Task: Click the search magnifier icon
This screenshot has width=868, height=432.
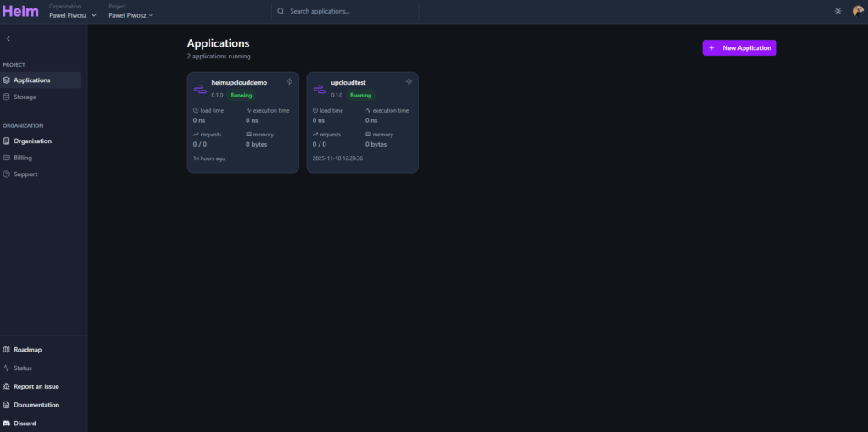Action: [281, 11]
